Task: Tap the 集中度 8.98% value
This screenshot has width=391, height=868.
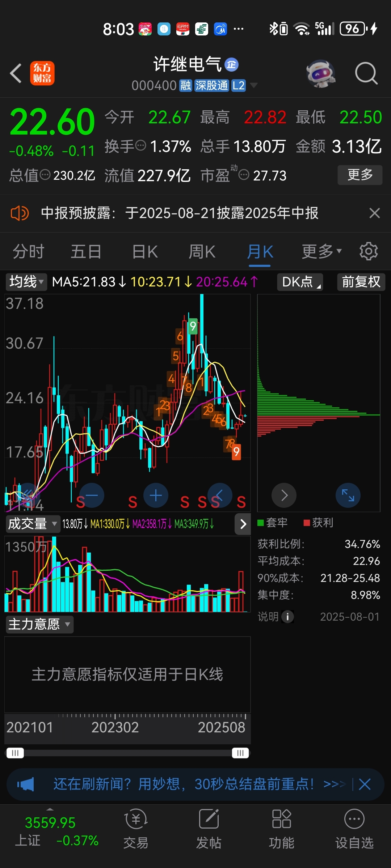Action: pos(365,595)
